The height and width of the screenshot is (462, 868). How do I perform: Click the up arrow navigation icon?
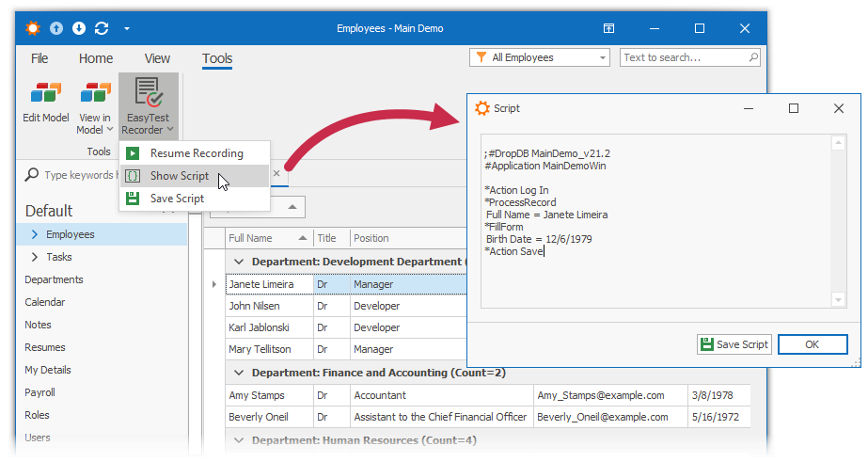pyautogui.click(x=57, y=28)
